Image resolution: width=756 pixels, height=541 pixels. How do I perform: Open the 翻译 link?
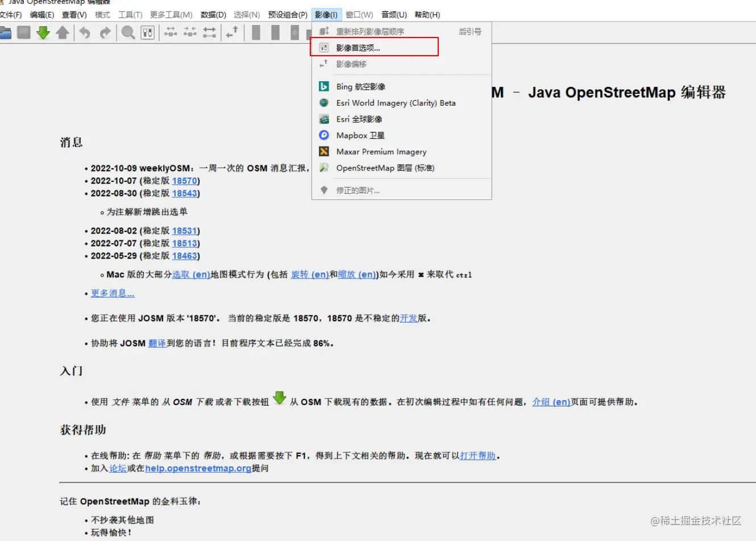coord(157,343)
